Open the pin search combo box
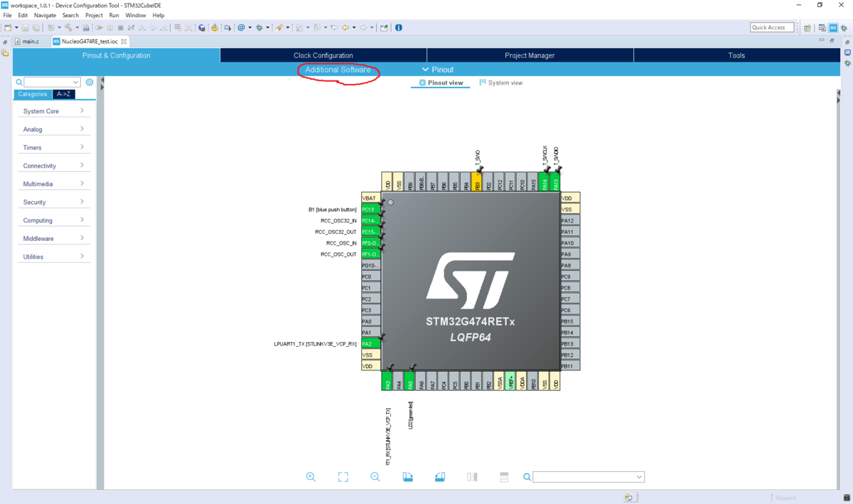The image size is (853, 504). (589, 477)
